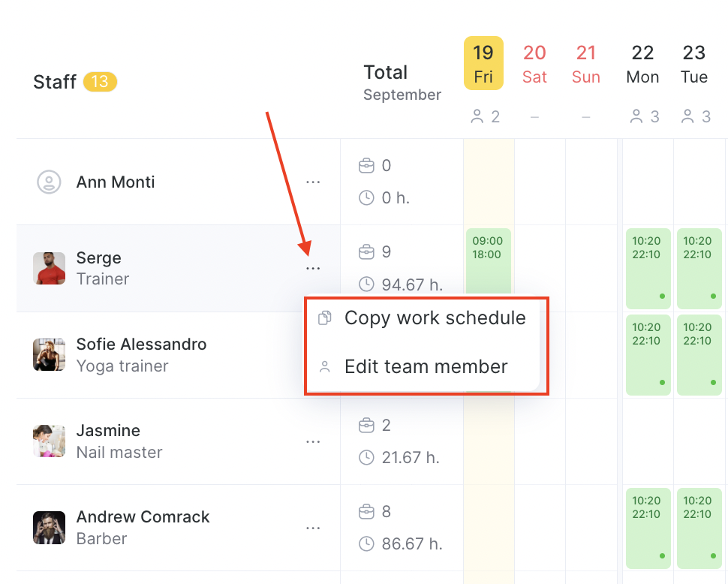Open Andrew Comrack's three-dot options menu
This screenshot has height=584, width=728.
click(x=313, y=528)
